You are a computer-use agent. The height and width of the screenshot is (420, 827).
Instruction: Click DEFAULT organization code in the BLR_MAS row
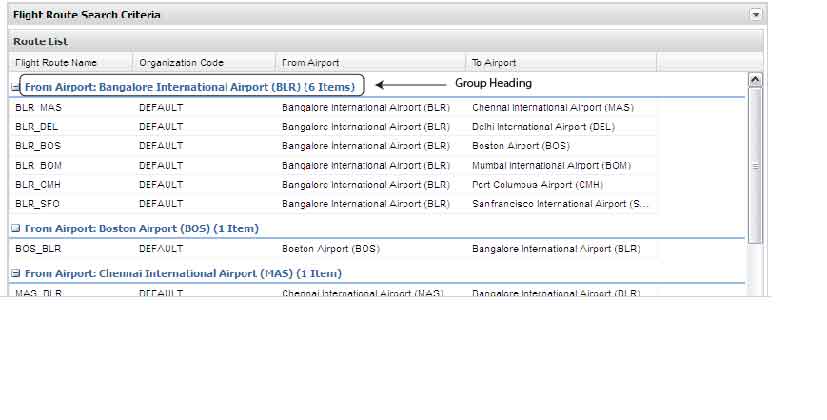161,108
